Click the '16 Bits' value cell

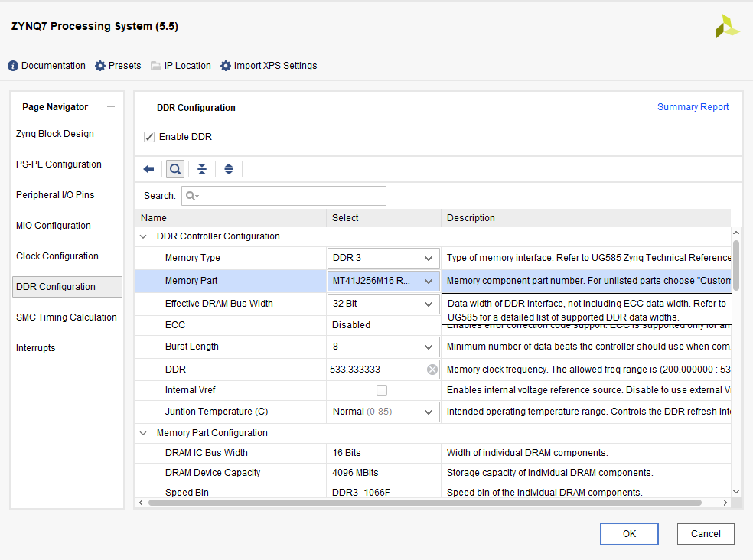pyautogui.click(x=346, y=453)
